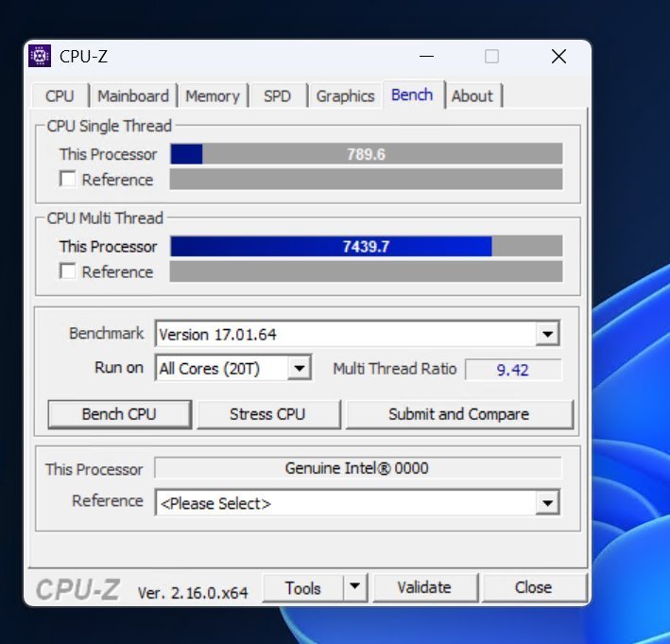Open the Tools dropdown arrow
Screen dimensions: 670x644
(354, 588)
